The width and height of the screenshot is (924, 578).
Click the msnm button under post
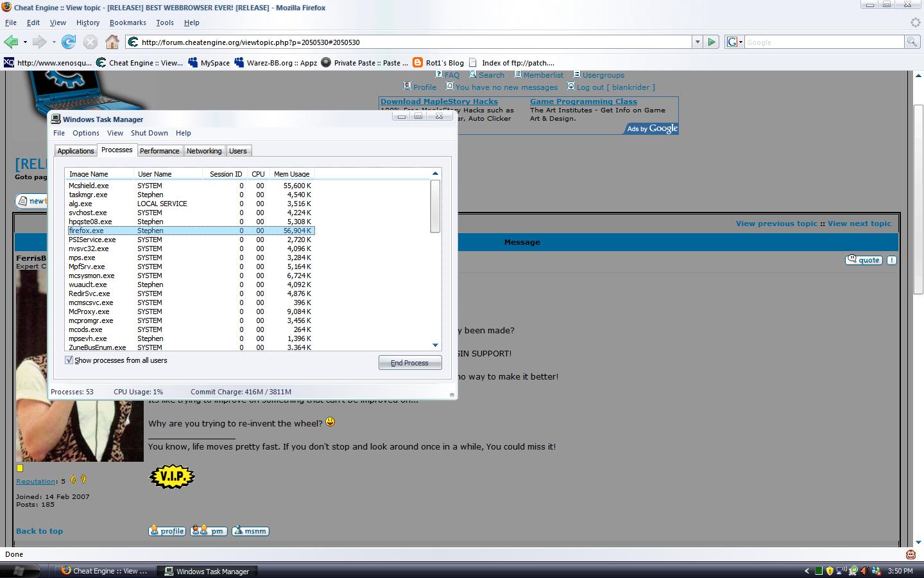click(x=250, y=531)
